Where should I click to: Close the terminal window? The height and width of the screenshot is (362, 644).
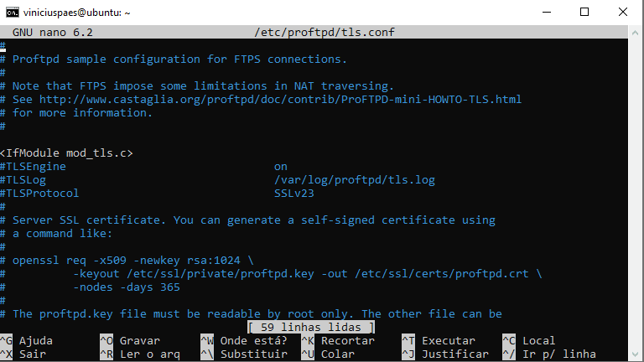623,12
